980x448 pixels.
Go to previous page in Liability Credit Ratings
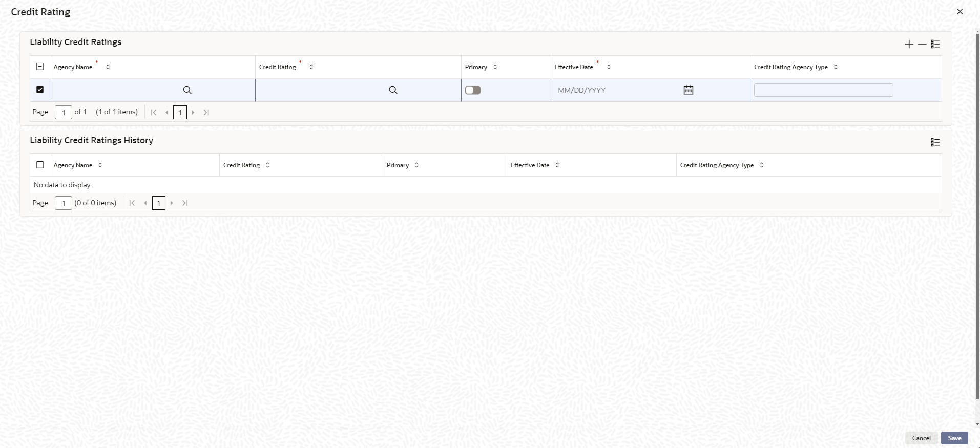click(x=166, y=112)
